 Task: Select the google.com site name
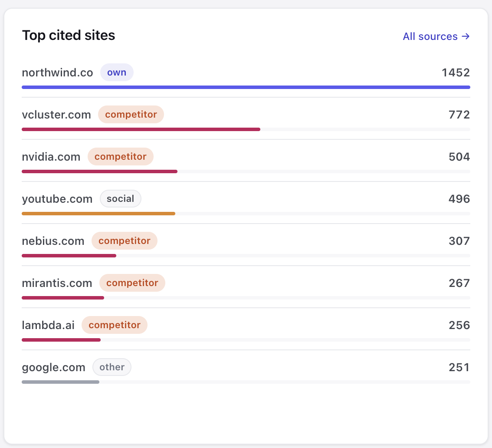pyautogui.click(x=54, y=367)
